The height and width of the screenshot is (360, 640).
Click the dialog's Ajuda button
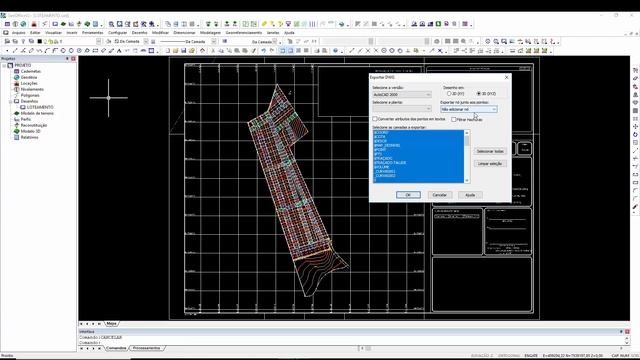point(470,195)
